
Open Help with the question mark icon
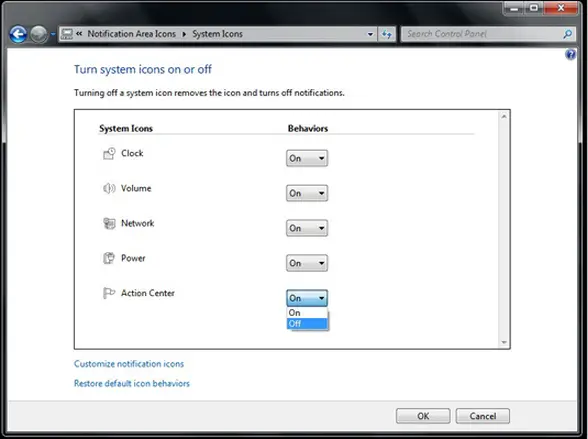571,55
